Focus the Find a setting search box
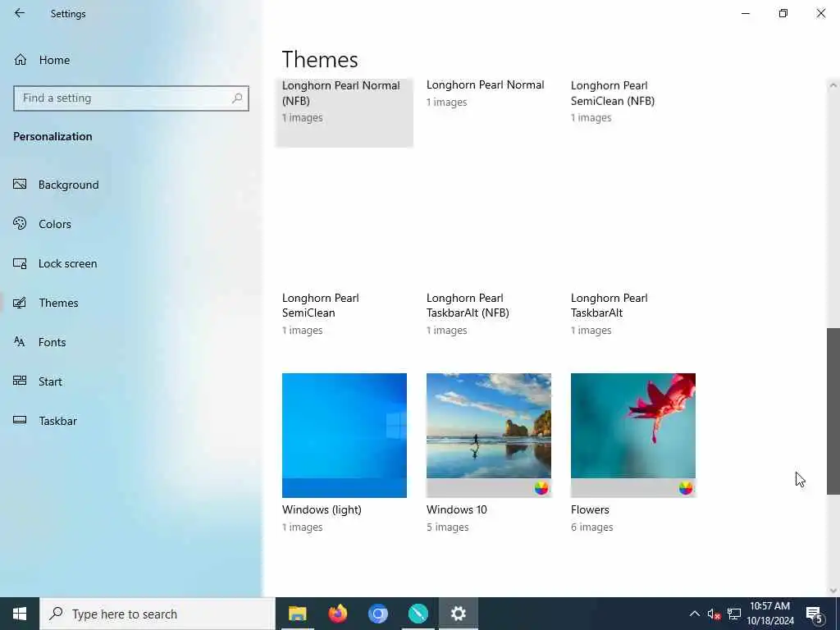The image size is (840, 630). pos(131,98)
